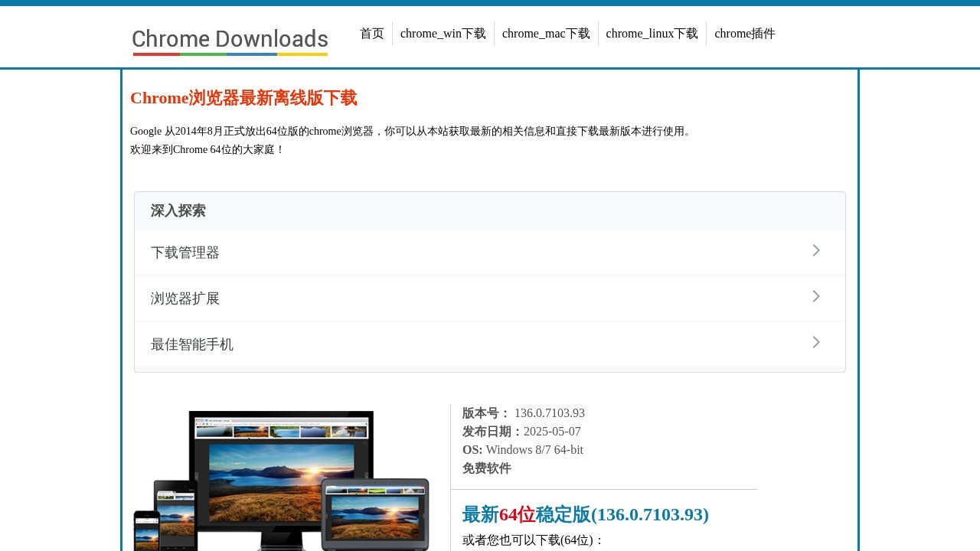
Task: Open the chrome_mac下载 page
Action: click(x=545, y=33)
